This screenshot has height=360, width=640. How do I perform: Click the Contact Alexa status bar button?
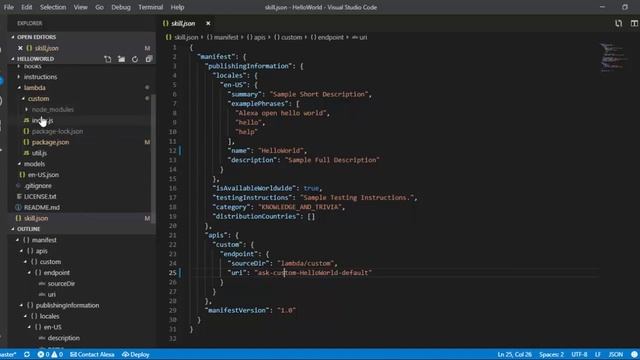[x=92, y=354]
